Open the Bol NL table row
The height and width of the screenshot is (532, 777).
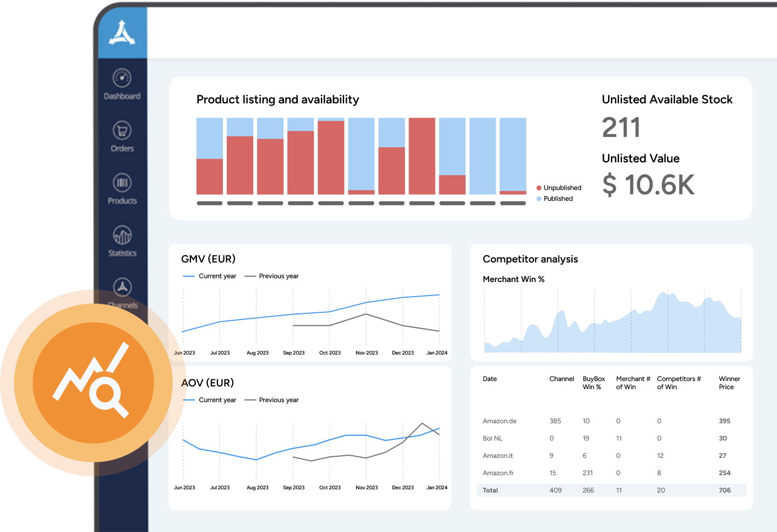(x=492, y=438)
